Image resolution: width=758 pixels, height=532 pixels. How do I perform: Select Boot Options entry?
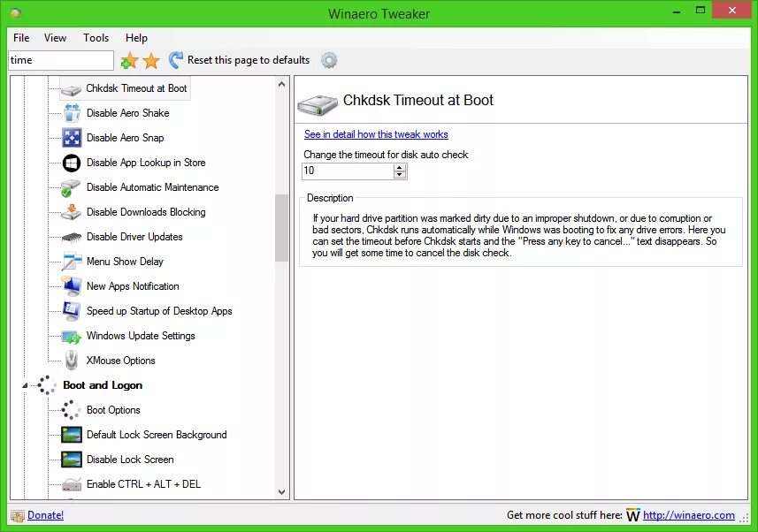(113, 410)
